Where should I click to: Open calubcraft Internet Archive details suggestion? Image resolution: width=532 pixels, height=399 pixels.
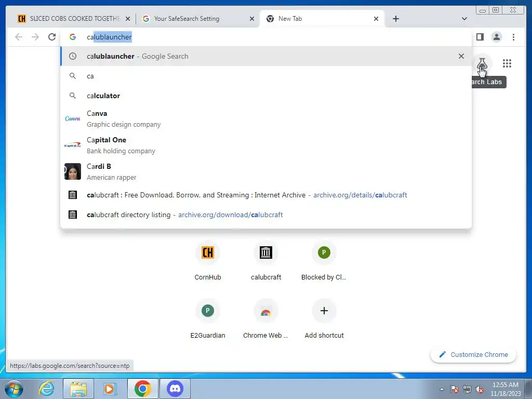(266, 195)
